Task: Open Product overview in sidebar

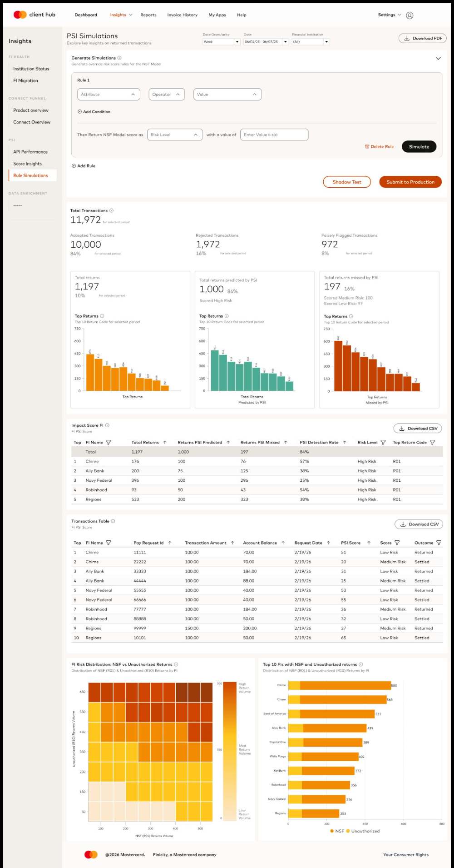Action: tap(31, 110)
